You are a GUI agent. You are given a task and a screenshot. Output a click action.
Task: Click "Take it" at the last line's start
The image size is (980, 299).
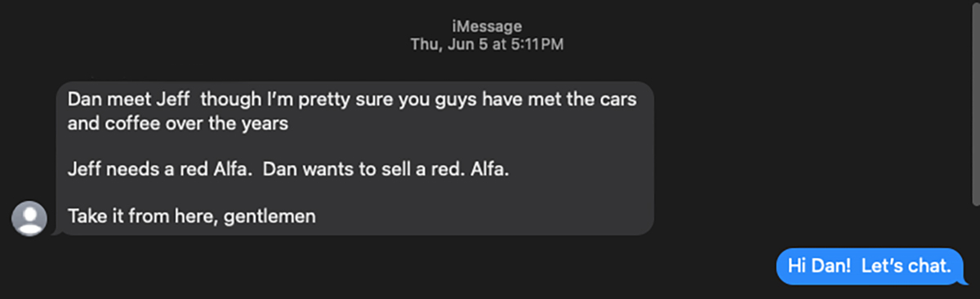point(93,217)
